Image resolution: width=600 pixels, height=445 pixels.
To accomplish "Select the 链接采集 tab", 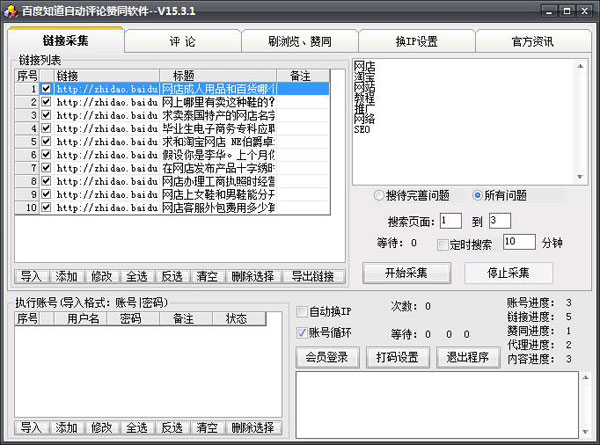I will click(x=65, y=40).
